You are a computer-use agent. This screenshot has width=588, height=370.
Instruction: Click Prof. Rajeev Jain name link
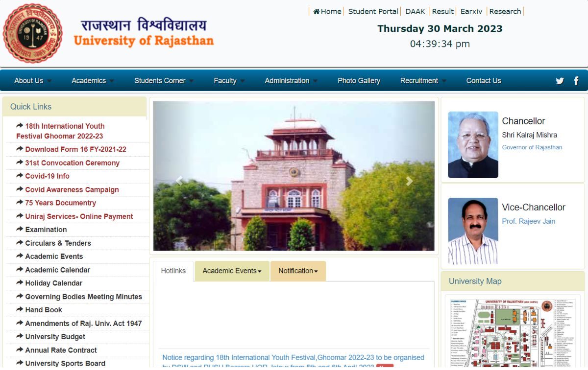tap(528, 221)
